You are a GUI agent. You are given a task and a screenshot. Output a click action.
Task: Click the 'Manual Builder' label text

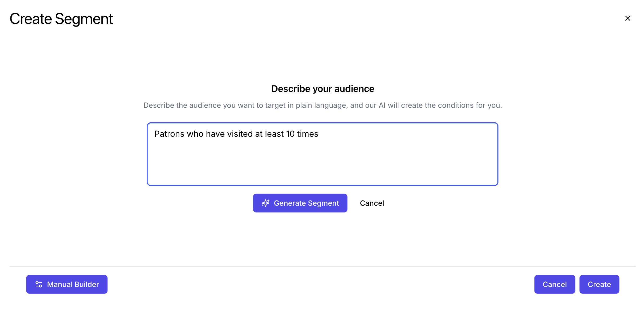pyautogui.click(x=73, y=284)
